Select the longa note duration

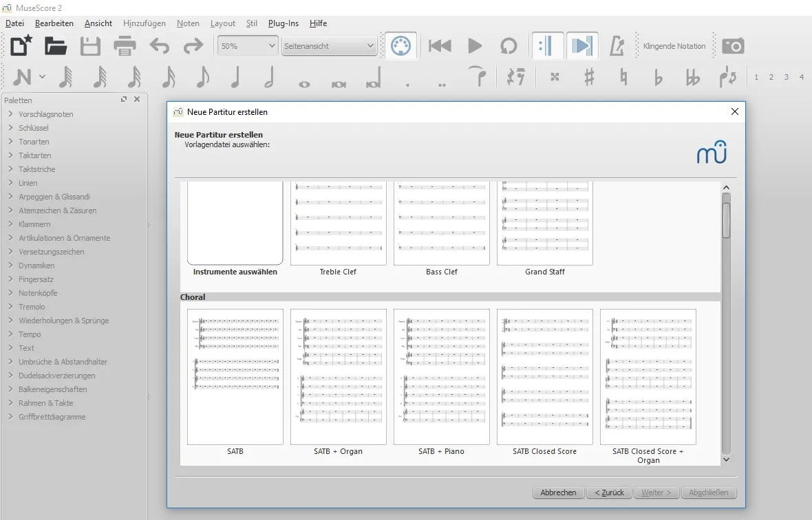point(374,78)
